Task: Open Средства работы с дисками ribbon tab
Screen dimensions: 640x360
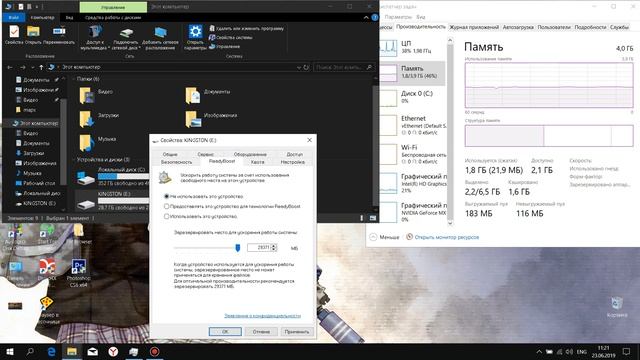Action: [x=113, y=18]
